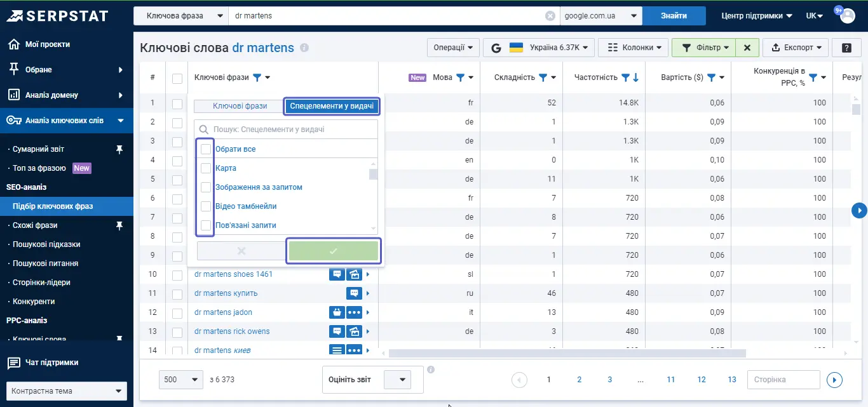Viewport: 868px width, 407px height.
Task: Check the Відео тамбнейли checkbox
Action: tap(206, 206)
